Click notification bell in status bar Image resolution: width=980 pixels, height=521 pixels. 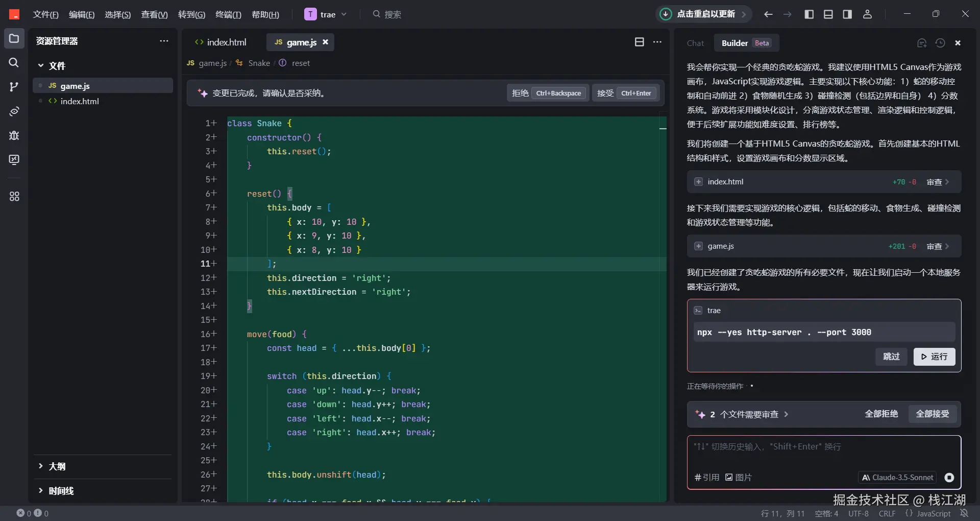pyautogui.click(x=964, y=513)
